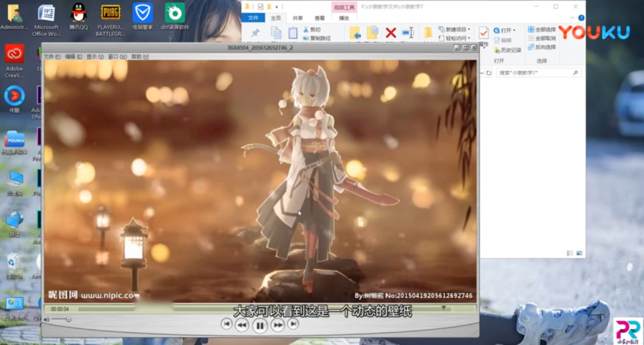The width and height of the screenshot is (644, 345).
Task: Jump to the end with the skip-forward button
Action: [x=293, y=324]
